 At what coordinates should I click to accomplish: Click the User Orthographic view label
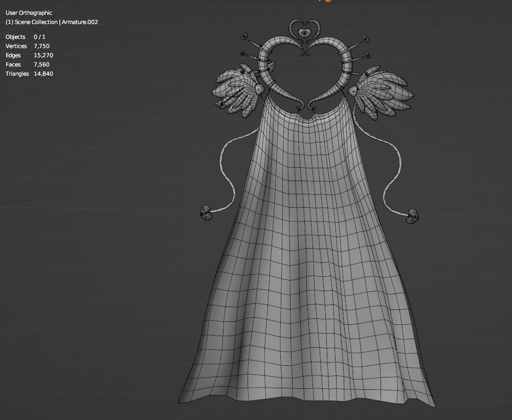tap(29, 13)
